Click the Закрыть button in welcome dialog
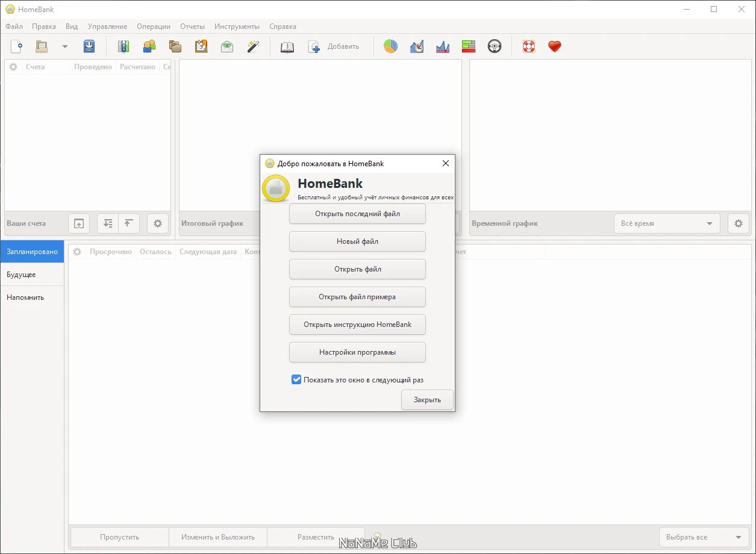 [x=427, y=400]
